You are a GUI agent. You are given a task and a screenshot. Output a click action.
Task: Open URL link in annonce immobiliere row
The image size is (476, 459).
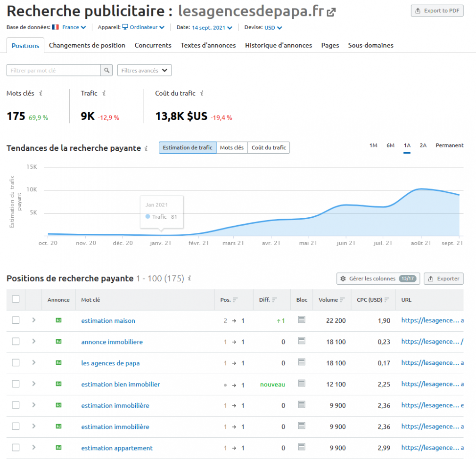pyautogui.click(x=432, y=342)
